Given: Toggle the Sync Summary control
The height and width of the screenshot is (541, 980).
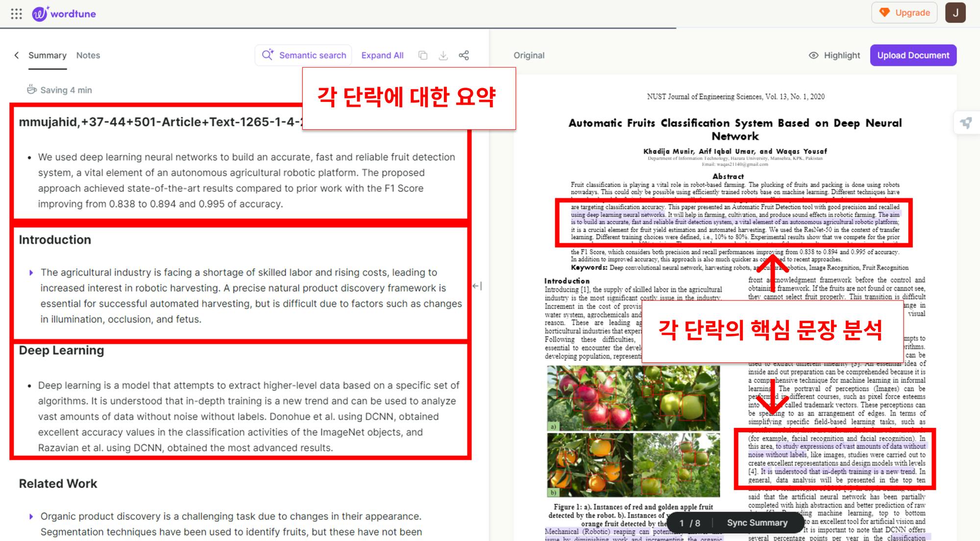Looking at the screenshot, I should point(757,523).
